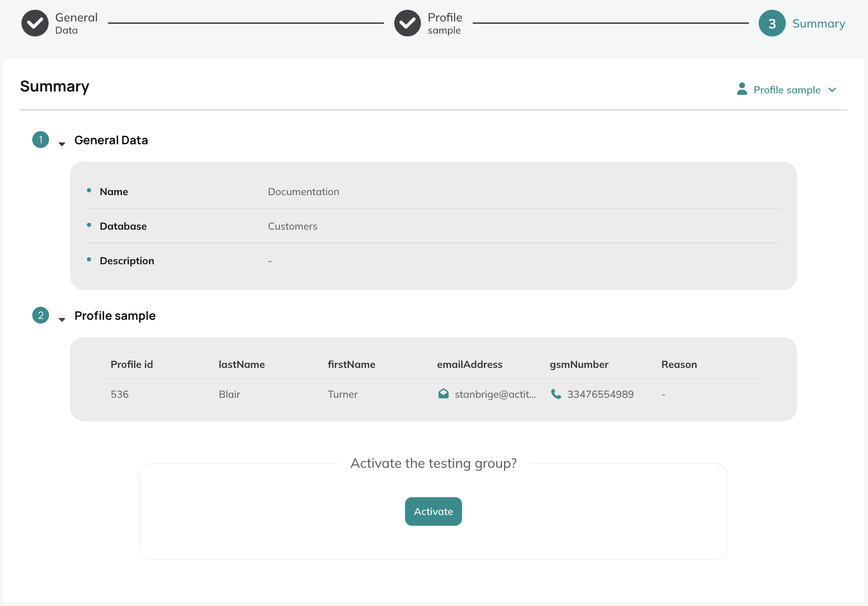Click the emailAddress column header
The width and height of the screenshot is (868, 606).
click(x=470, y=365)
